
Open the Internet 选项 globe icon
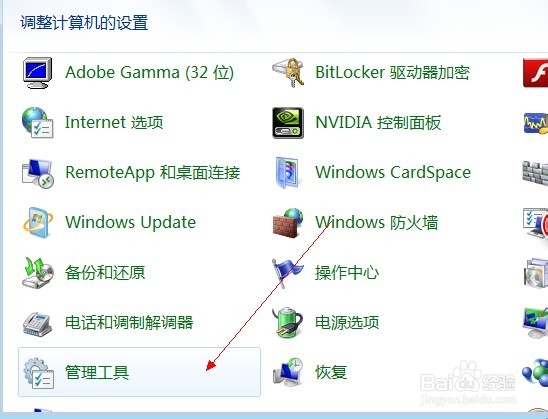37,122
